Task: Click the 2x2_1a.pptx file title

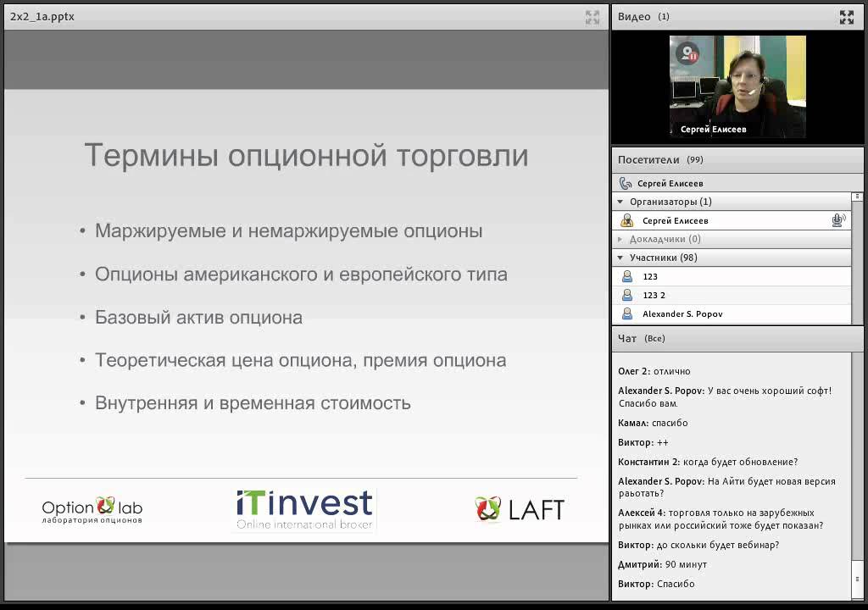Action: (42, 17)
